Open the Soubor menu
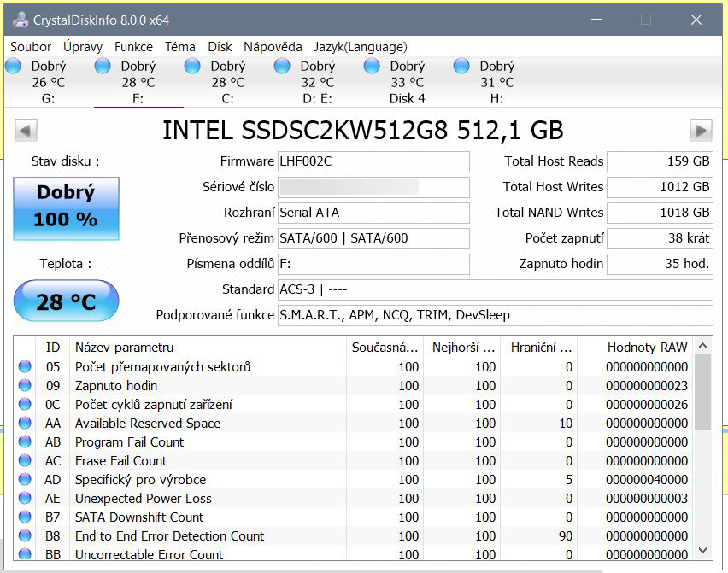728x573 pixels. coord(31,47)
